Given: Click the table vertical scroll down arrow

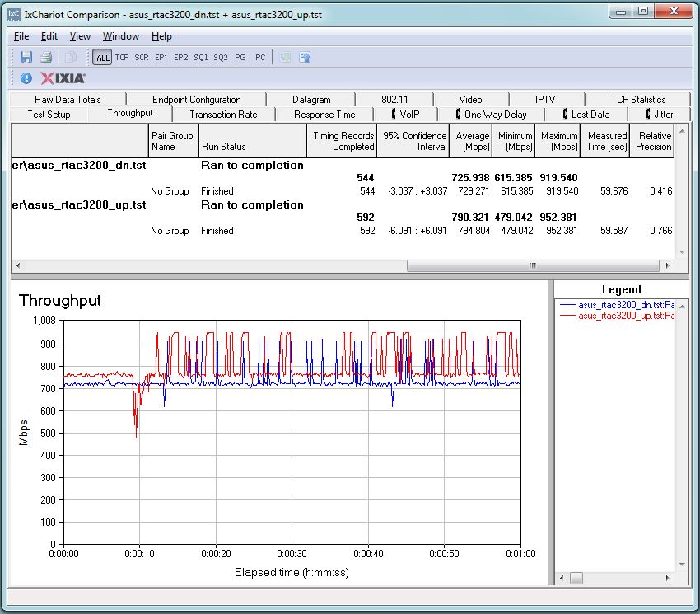Looking at the screenshot, I should pyautogui.click(x=682, y=252).
